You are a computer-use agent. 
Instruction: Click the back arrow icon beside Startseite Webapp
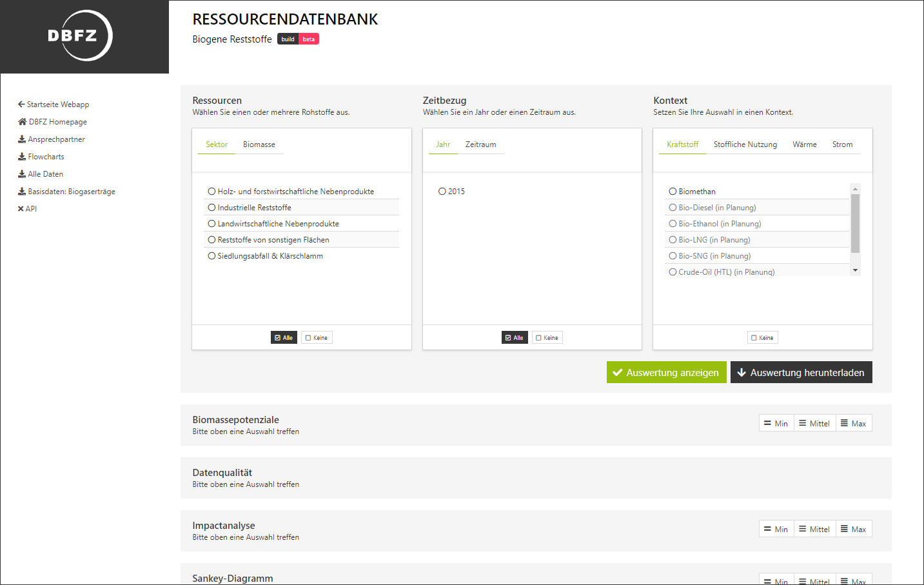point(21,104)
